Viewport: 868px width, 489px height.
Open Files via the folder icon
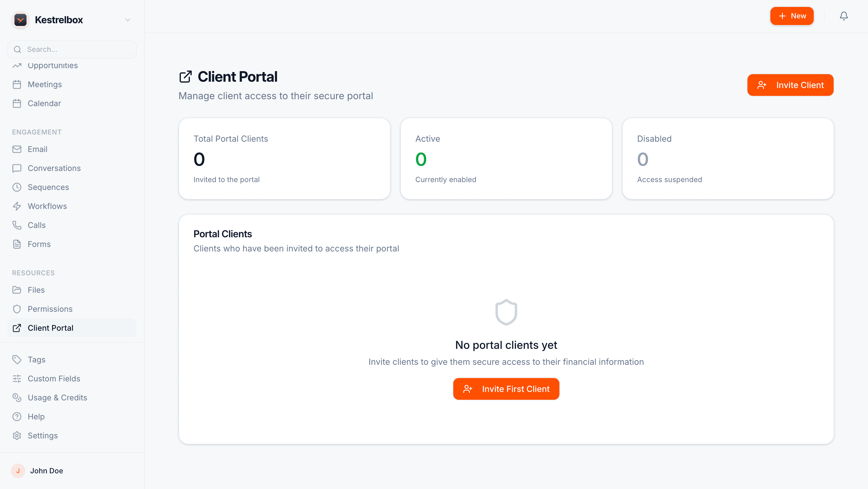pyautogui.click(x=17, y=290)
